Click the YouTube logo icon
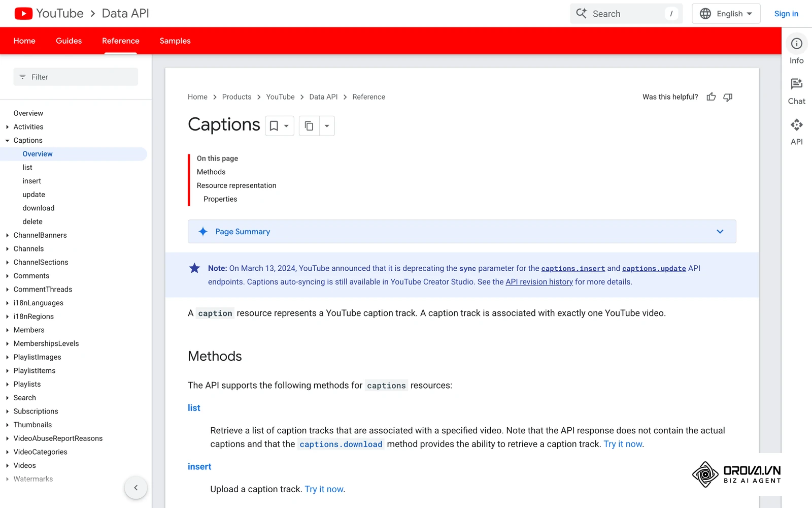This screenshot has width=812, height=508. (x=23, y=14)
